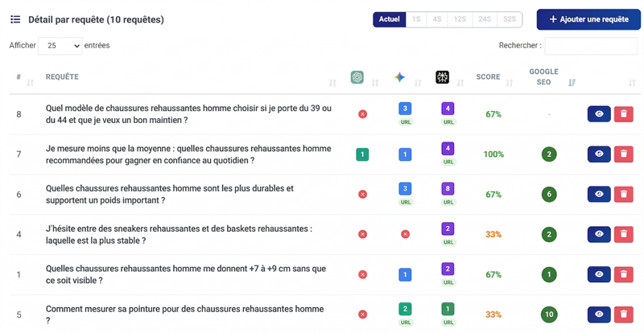The image size is (644, 333).
Task: Sort the table by REQUÊTE column arrows
Action: pyautogui.click(x=332, y=83)
